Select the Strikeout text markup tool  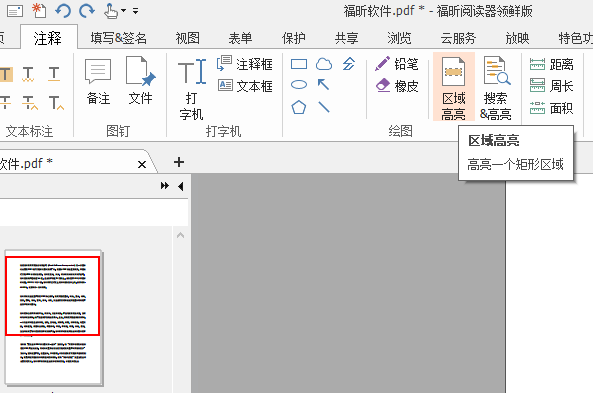5,102
